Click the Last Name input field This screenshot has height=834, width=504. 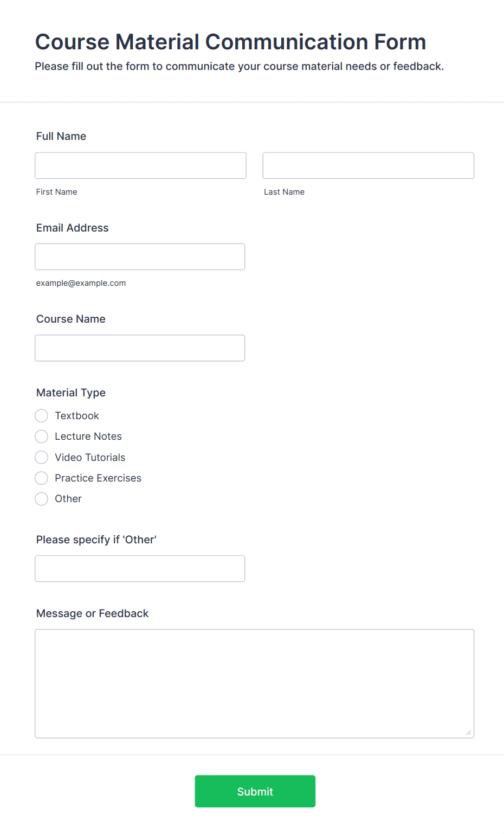click(369, 165)
